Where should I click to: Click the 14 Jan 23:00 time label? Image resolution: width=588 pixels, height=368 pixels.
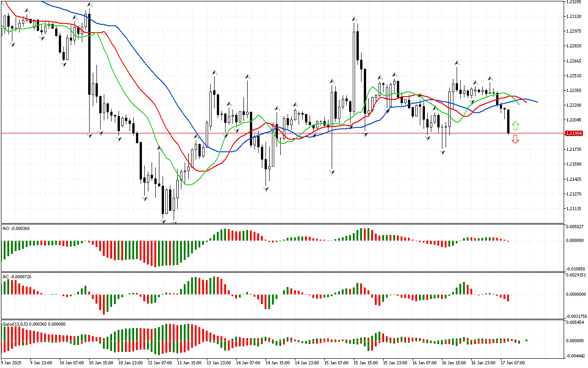[x=306, y=362]
